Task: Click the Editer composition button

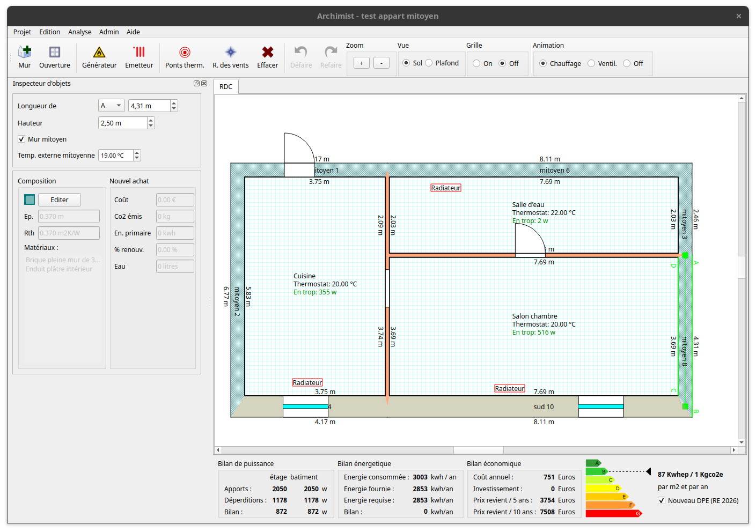Action: 59,200
